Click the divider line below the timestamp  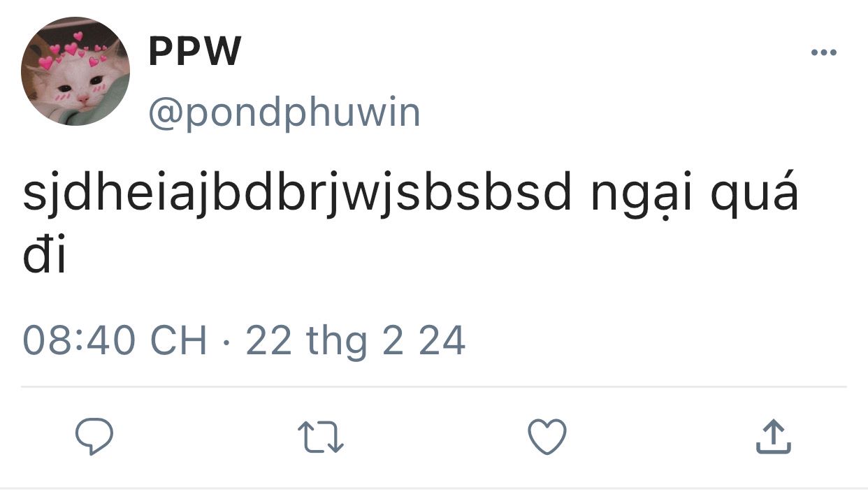(x=434, y=386)
